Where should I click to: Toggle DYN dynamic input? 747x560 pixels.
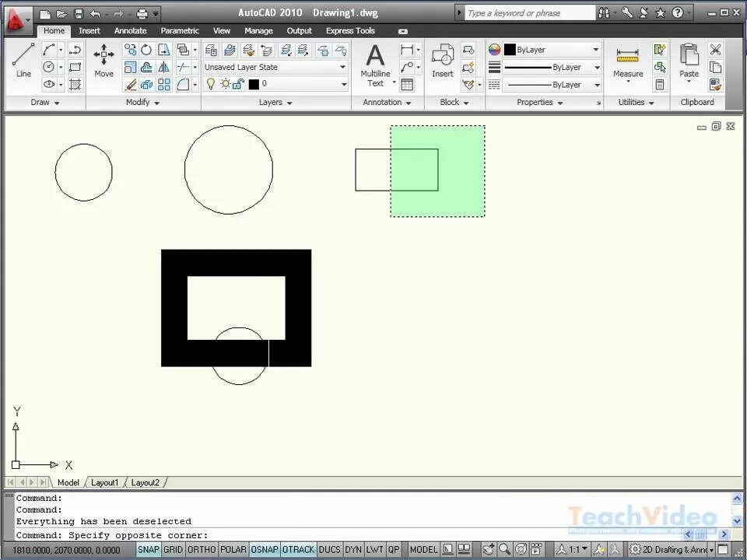[x=353, y=550]
